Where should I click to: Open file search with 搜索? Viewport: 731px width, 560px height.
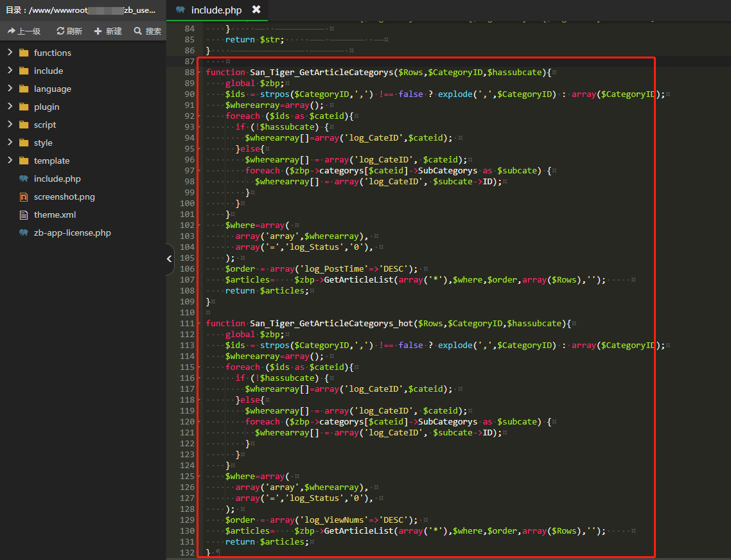click(147, 31)
